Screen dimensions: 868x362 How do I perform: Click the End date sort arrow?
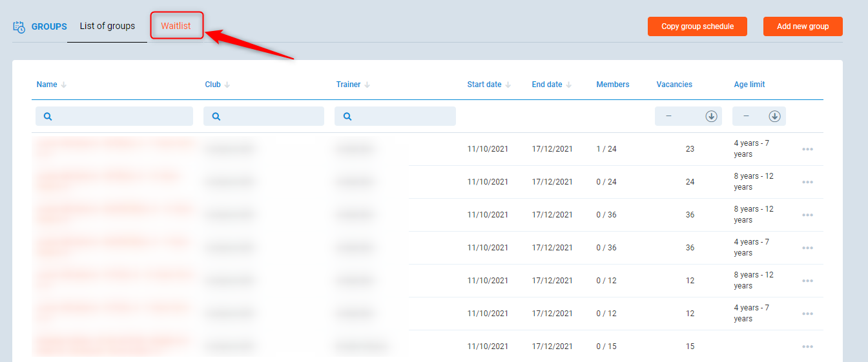pos(569,85)
